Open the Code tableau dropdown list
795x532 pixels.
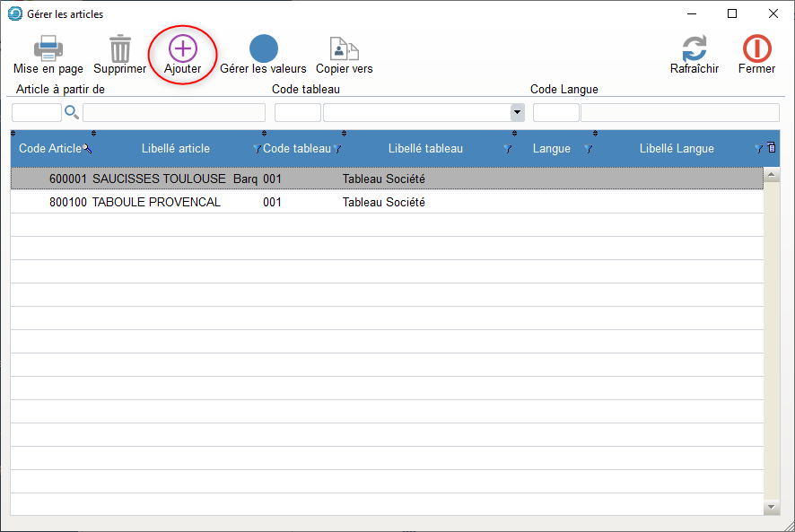coord(518,112)
